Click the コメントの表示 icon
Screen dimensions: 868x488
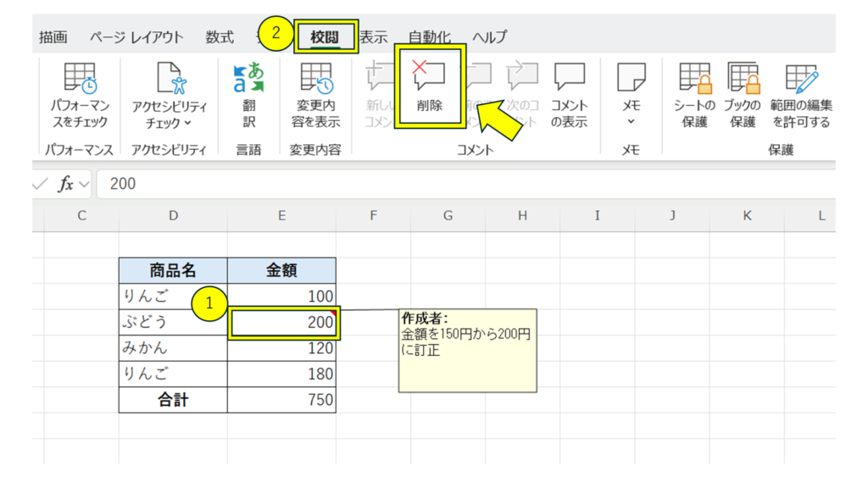[569, 82]
